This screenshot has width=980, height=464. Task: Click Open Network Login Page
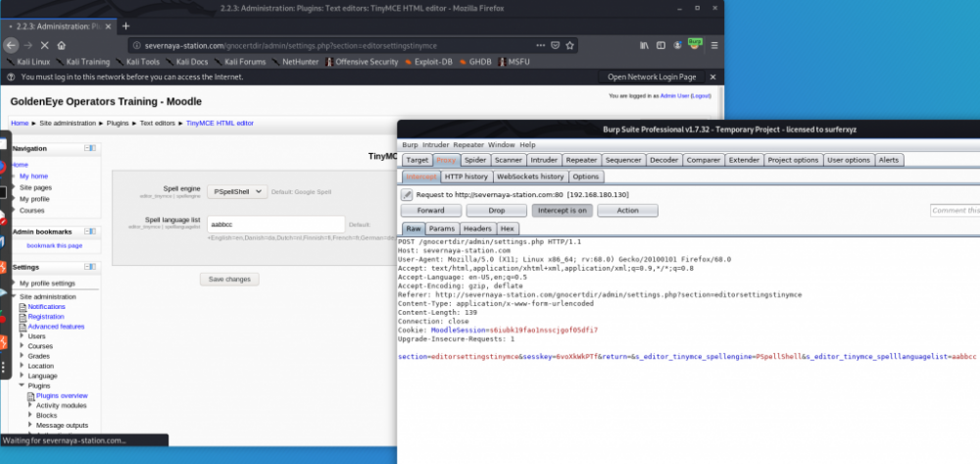(x=652, y=77)
